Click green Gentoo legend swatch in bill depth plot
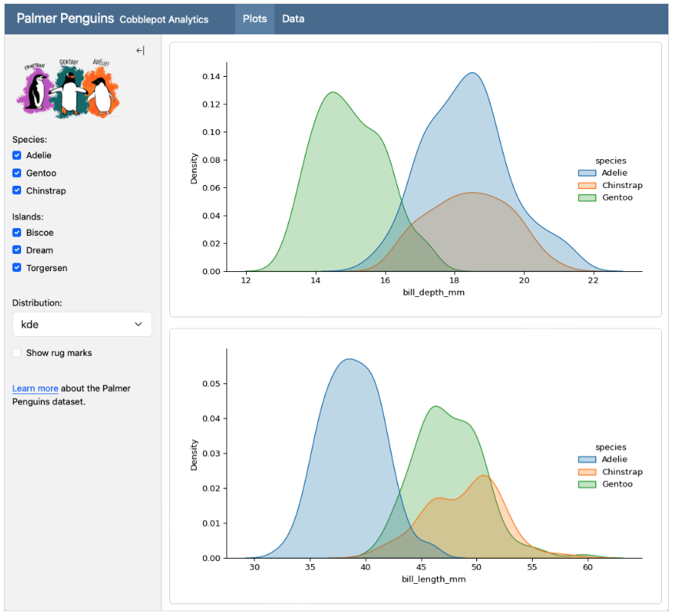The image size is (673, 616). 587,198
